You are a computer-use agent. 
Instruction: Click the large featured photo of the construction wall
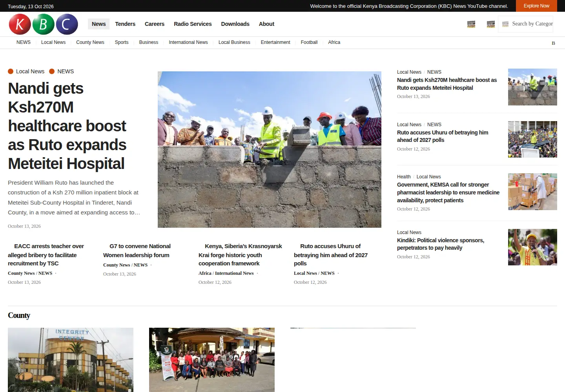[270, 149]
